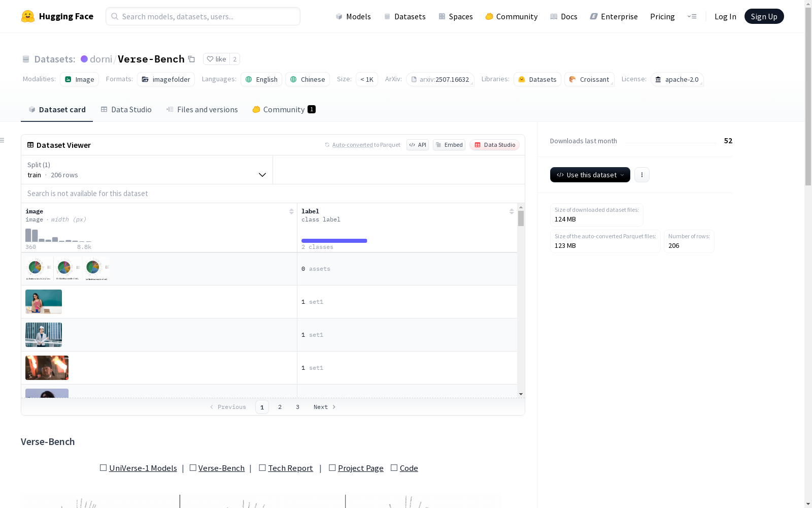Click the dataset viewer vertical scrollbar thumb

pyautogui.click(x=521, y=218)
